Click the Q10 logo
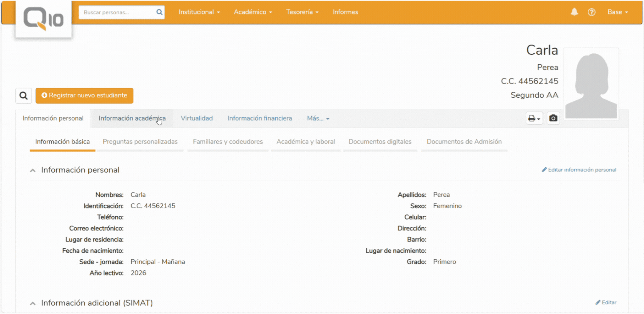Image resolution: width=644 pixels, height=314 pixels. coord(43,19)
